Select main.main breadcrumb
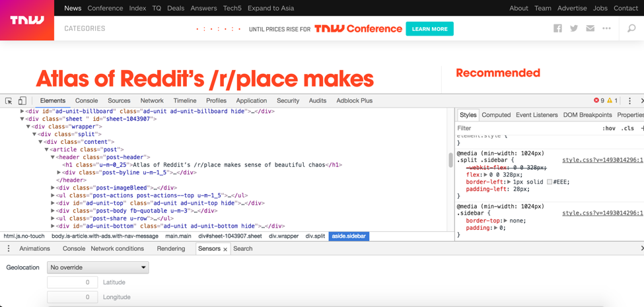The width and height of the screenshot is (644, 307). coord(178,236)
